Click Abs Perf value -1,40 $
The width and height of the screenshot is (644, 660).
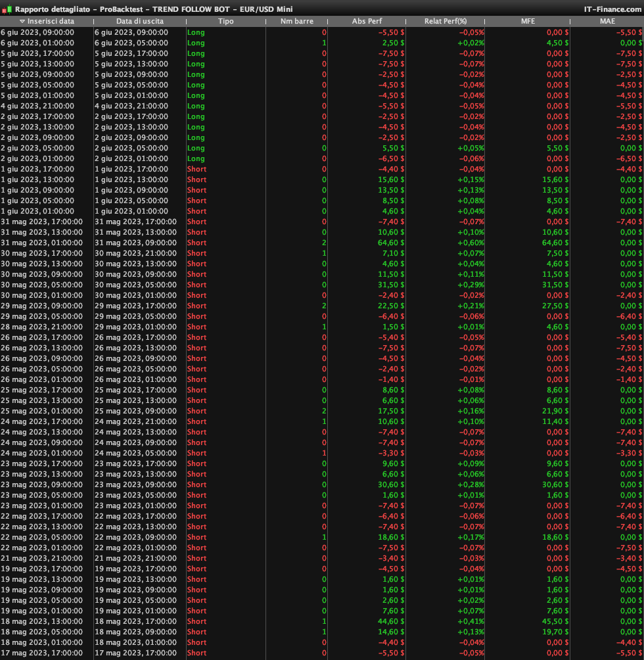click(391, 380)
